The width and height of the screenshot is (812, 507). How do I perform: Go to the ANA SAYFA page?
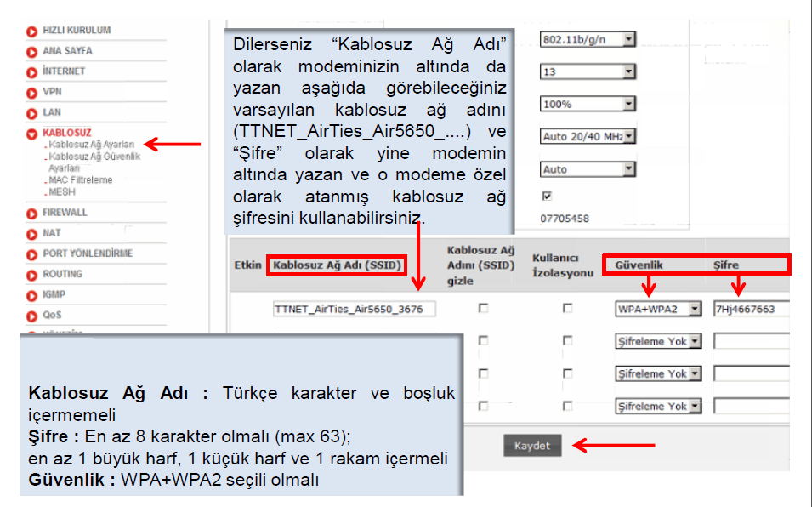tap(67, 51)
